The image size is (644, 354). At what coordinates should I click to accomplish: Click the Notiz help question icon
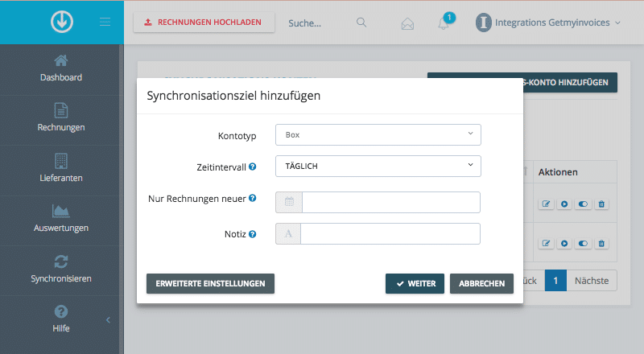click(253, 234)
